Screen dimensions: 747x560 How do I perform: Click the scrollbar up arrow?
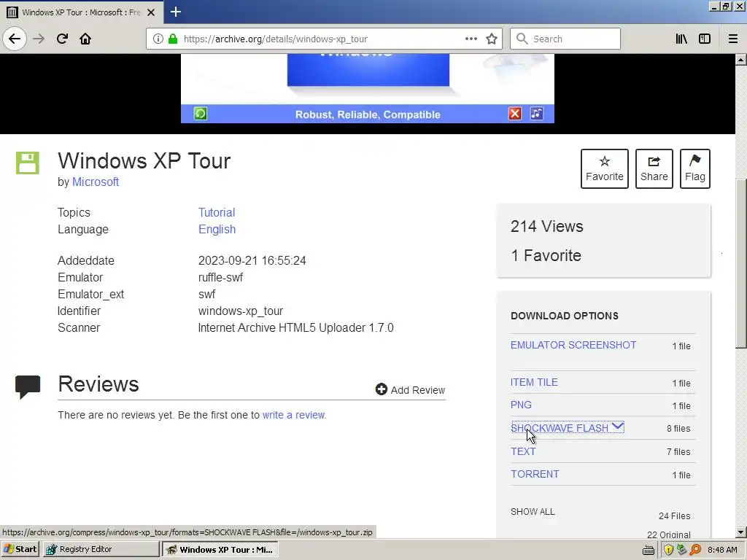(x=741, y=60)
